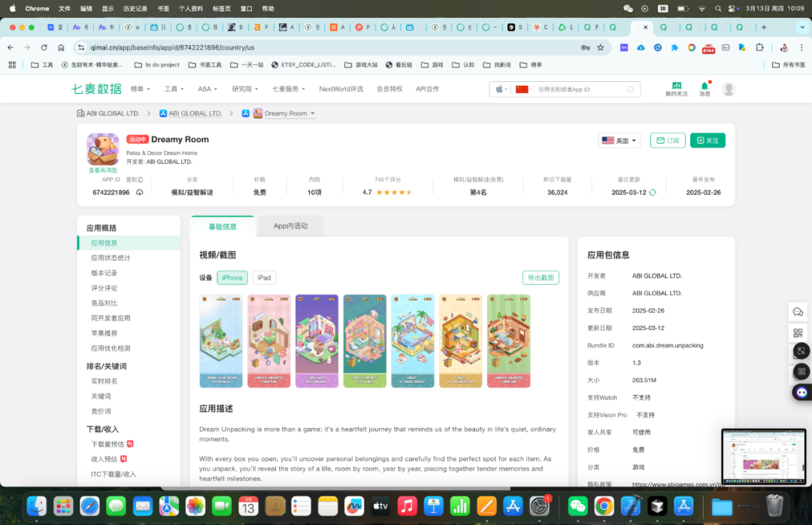The width and height of the screenshot is (812, 525).
Task: Click the green 关注 follow button
Action: [707, 141]
